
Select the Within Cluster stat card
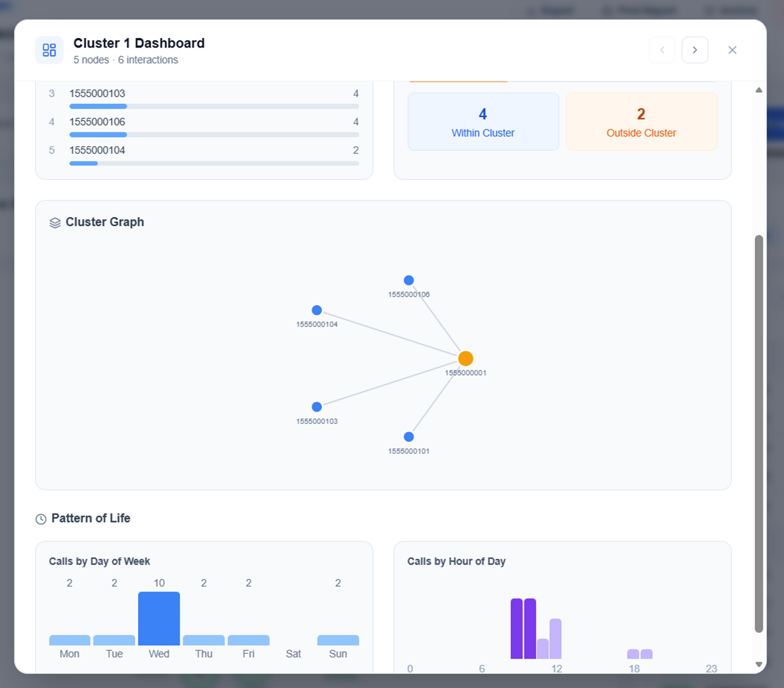[x=483, y=121]
